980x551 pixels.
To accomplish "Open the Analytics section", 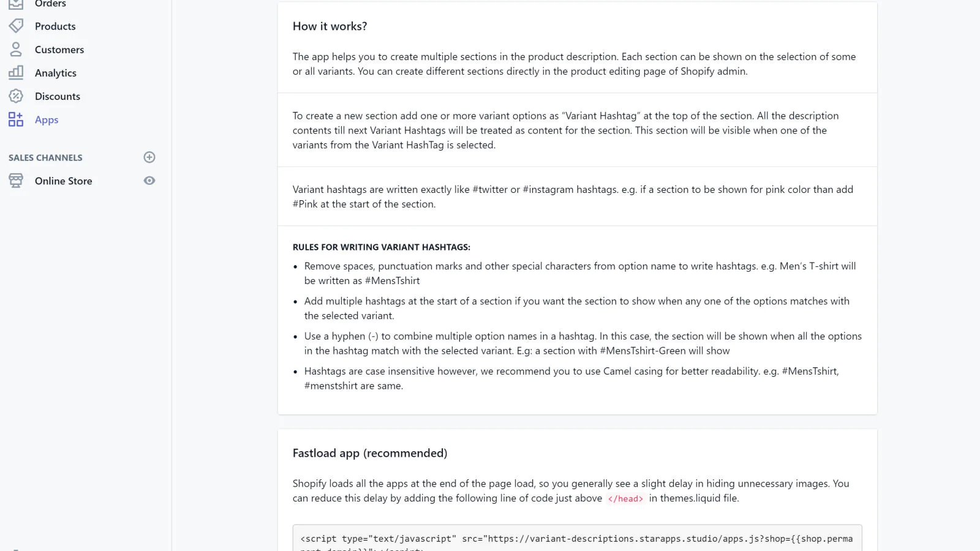I will tap(56, 73).
